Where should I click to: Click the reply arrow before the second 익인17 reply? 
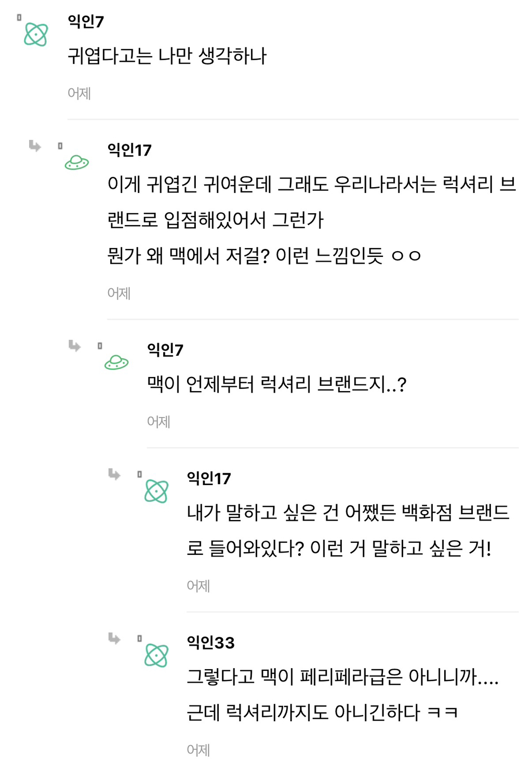pyautogui.click(x=114, y=474)
